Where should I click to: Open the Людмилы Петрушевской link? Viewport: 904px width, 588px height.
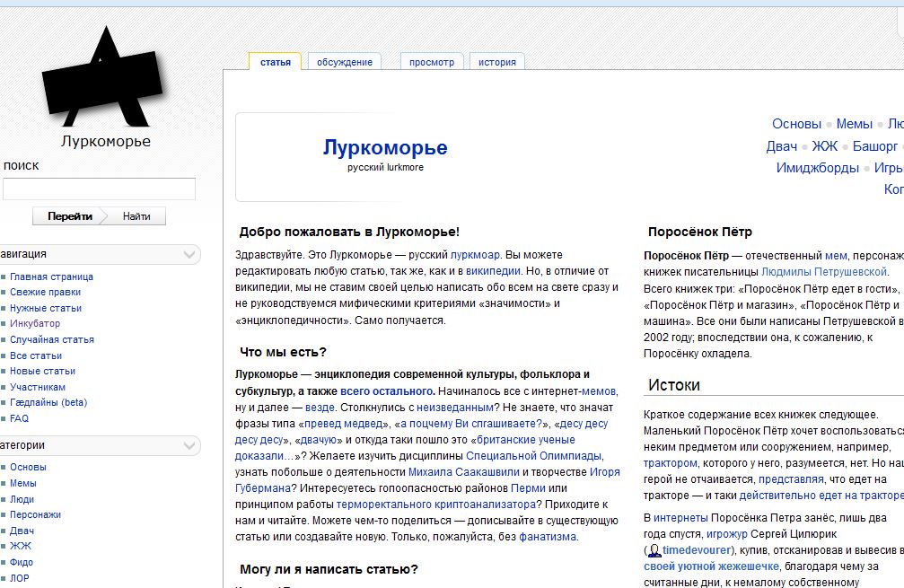824,272
